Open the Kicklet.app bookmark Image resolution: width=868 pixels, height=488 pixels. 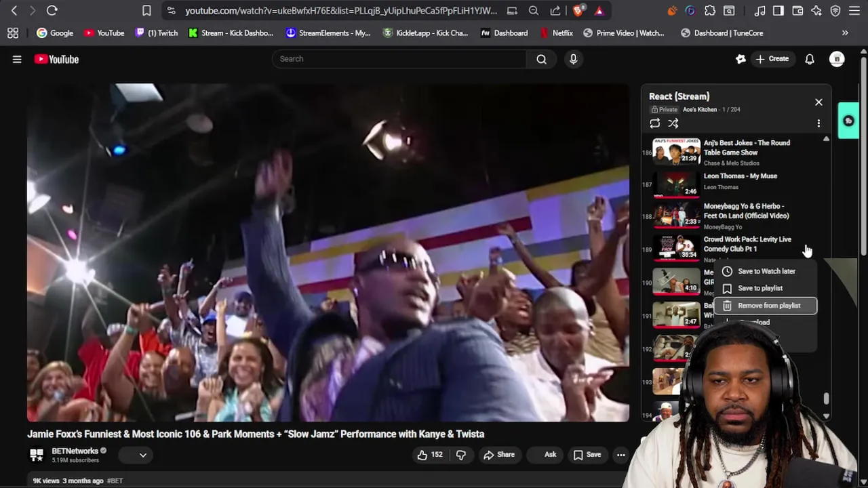[425, 33]
